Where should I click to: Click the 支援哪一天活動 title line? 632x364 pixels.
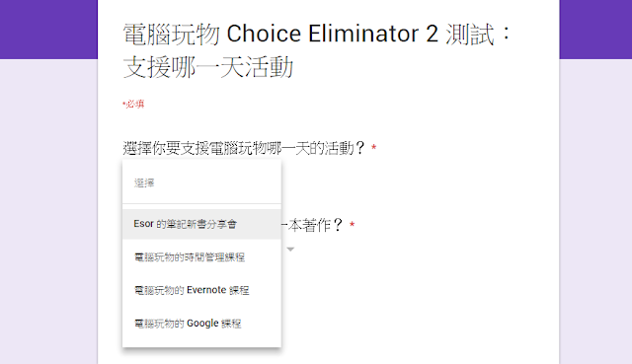[208, 67]
